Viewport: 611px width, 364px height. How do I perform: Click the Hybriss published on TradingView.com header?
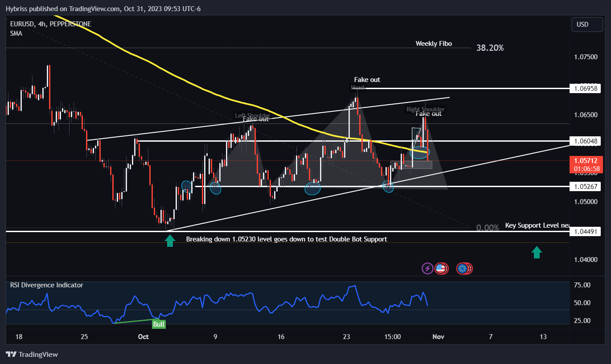103,8
